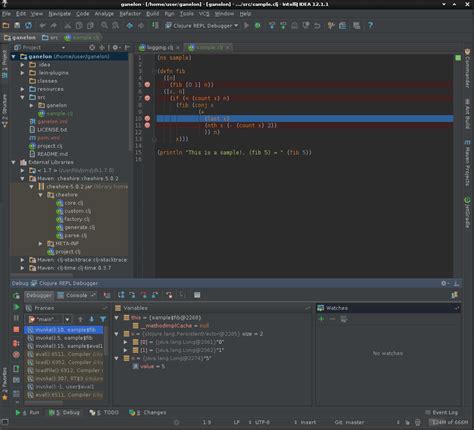Switch to logging.clj editor tab

(x=159, y=48)
